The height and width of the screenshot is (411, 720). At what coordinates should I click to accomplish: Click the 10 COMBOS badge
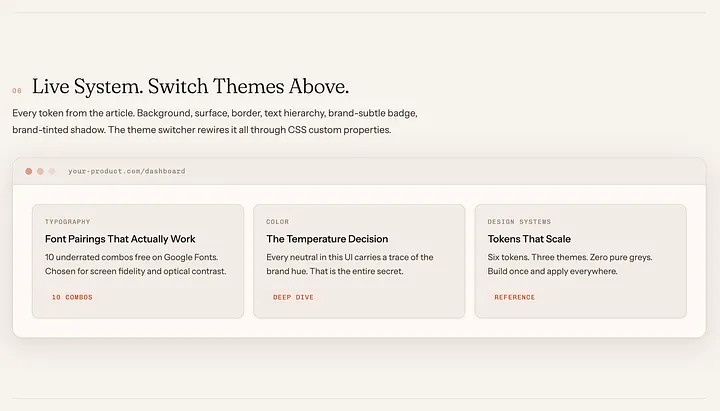[x=72, y=297]
